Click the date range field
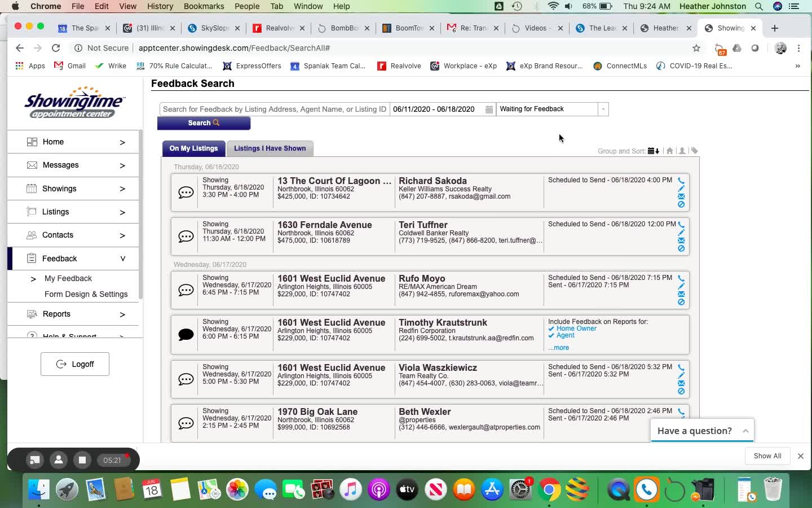This screenshot has height=508, width=812. click(x=443, y=109)
